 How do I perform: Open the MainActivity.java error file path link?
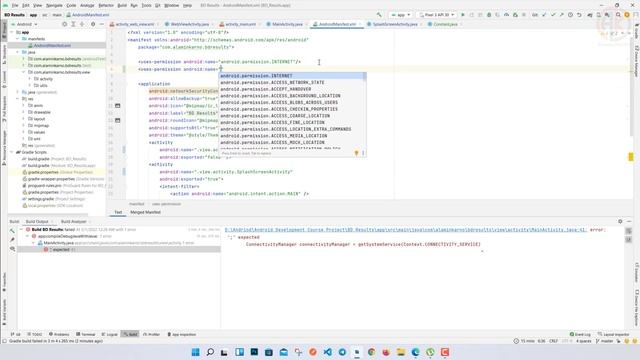click(x=405, y=230)
